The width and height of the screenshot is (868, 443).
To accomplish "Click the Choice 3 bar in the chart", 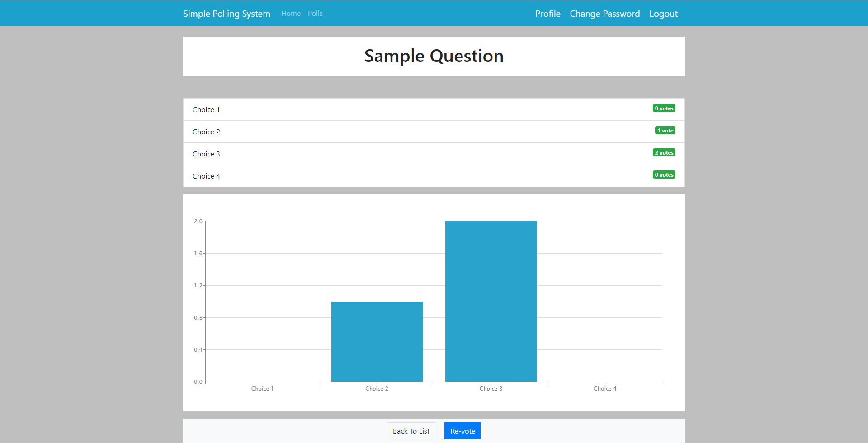I will click(491, 302).
